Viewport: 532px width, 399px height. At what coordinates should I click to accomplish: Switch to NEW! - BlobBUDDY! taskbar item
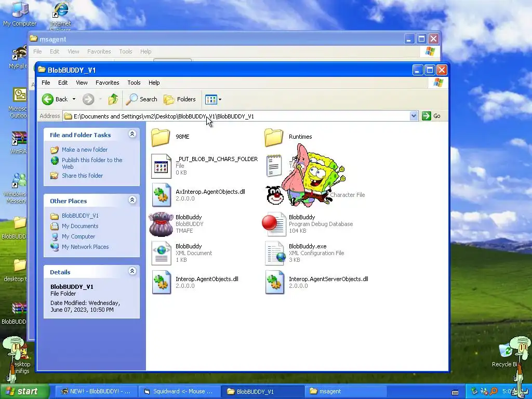point(96,392)
